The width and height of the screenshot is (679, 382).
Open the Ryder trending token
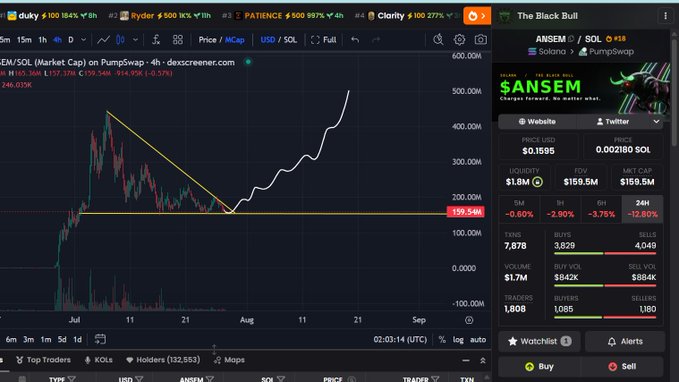pyautogui.click(x=159, y=16)
